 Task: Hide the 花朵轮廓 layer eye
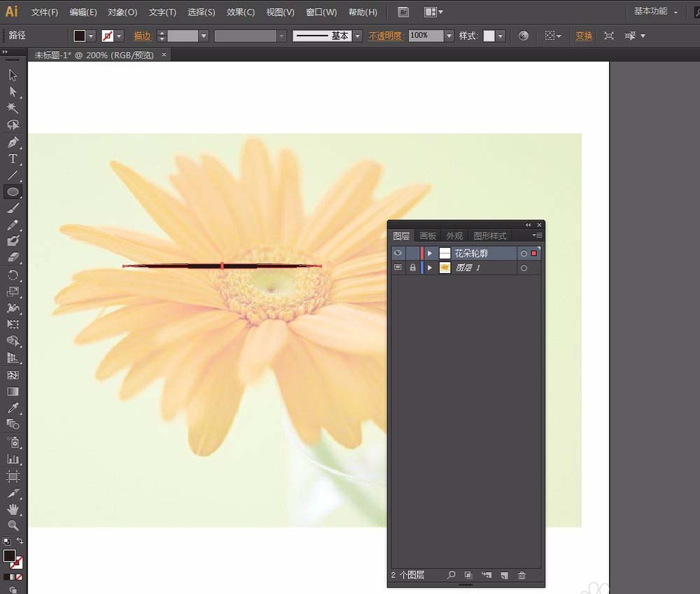(398, 253)
